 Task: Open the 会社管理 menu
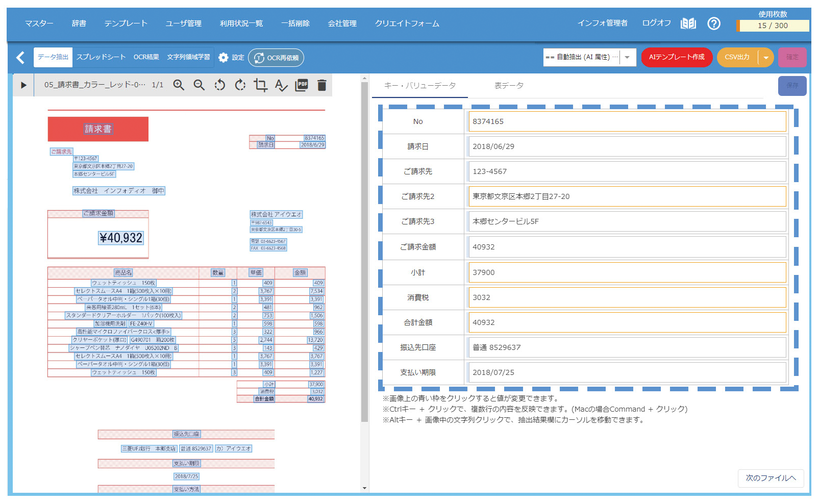342,23
